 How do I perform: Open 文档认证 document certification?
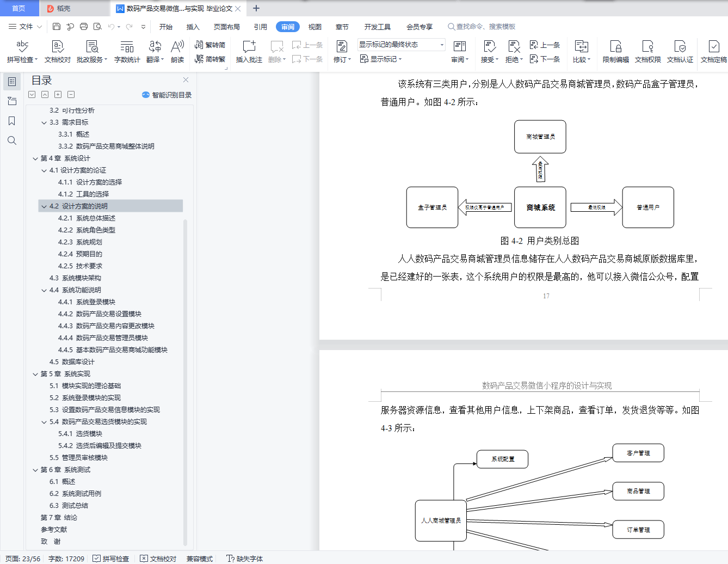[x=680, y=52]
